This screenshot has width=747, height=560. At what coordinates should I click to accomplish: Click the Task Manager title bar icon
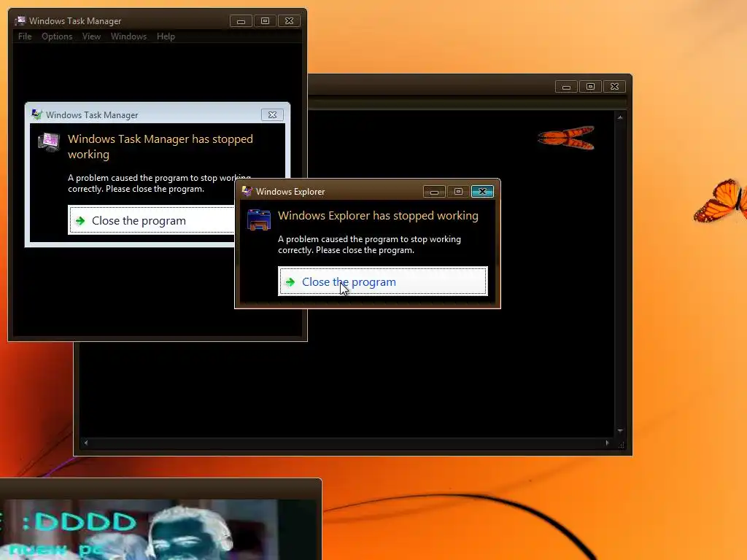[x=20, y=21]
